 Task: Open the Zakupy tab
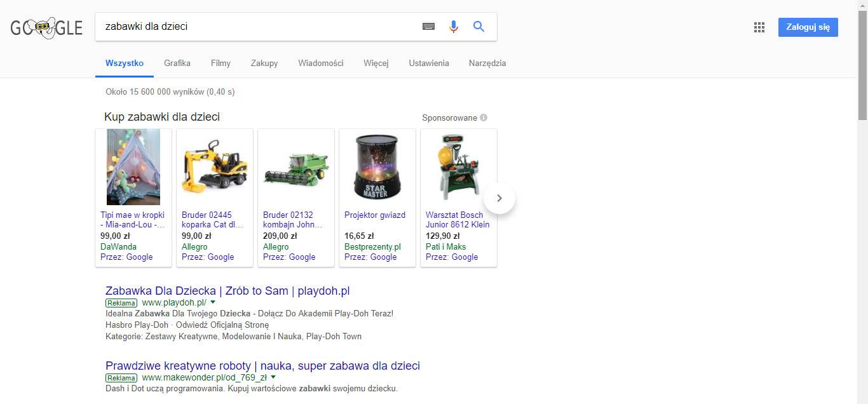264,63
